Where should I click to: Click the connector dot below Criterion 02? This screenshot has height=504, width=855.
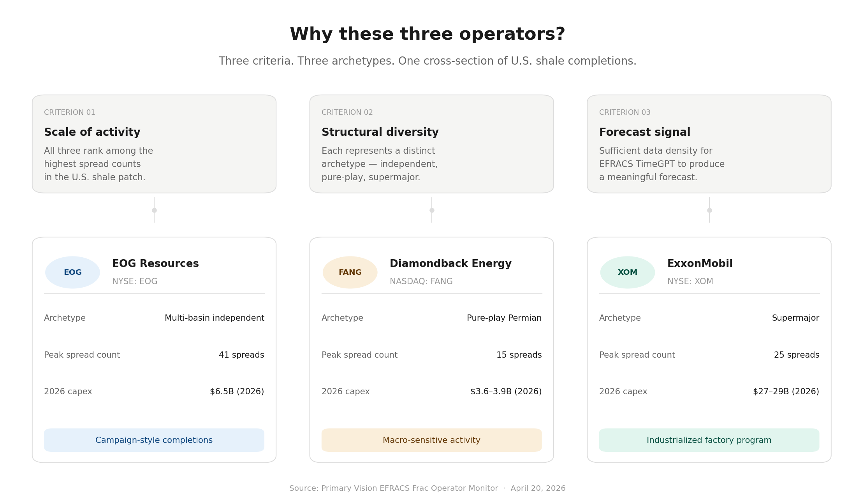(432, 211)
